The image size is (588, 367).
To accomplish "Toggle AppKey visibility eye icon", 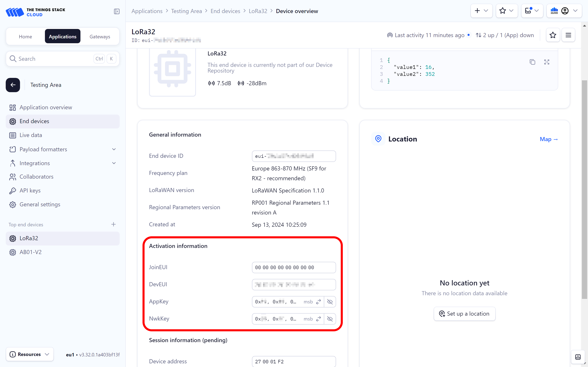I will click(330, 302).
